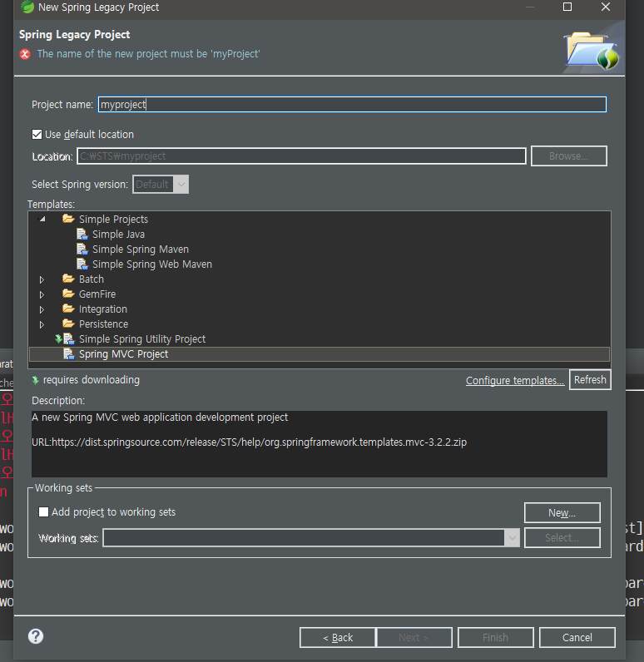Expand the Persistence templates folder
Viewport: 644px width, 662px height.
42,324
